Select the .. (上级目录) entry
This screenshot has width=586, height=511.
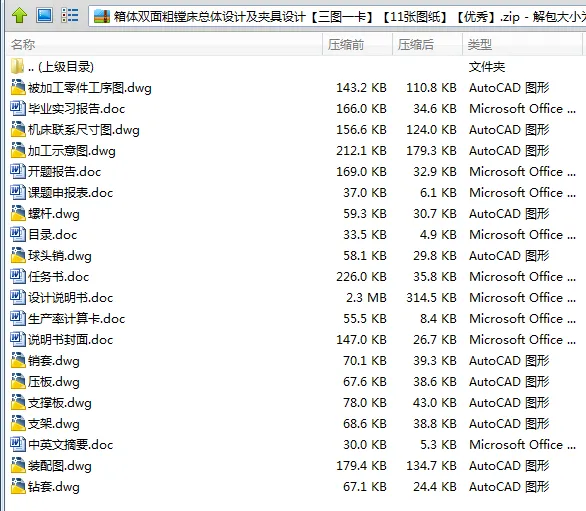point(61,67)
